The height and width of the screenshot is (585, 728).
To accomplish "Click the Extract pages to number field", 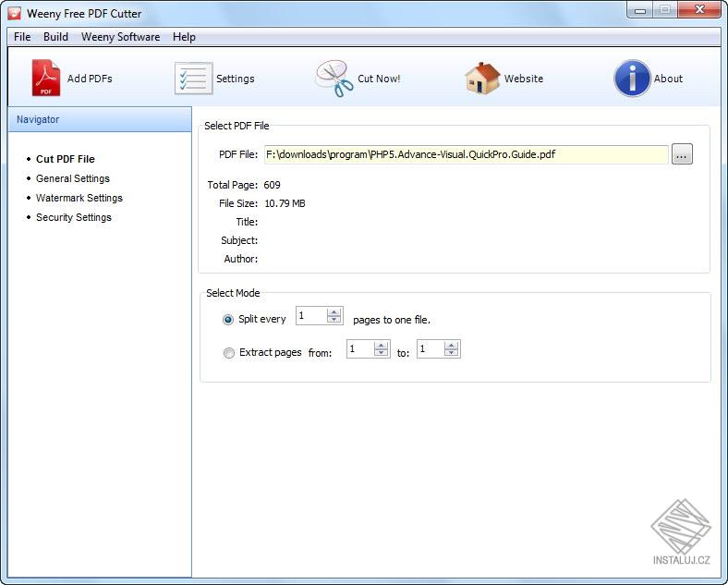I will 431,349.
